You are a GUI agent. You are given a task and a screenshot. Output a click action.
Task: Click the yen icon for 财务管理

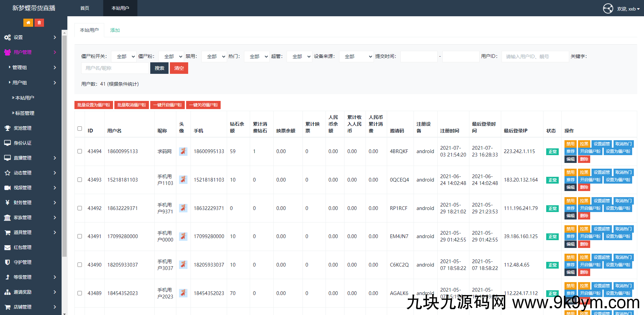[x=7, y=203]
